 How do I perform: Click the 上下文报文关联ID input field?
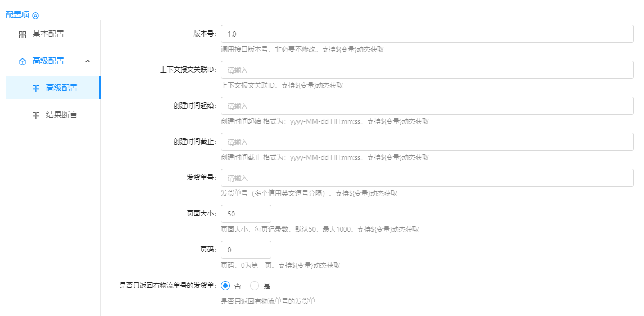click(x=427, y=70)
